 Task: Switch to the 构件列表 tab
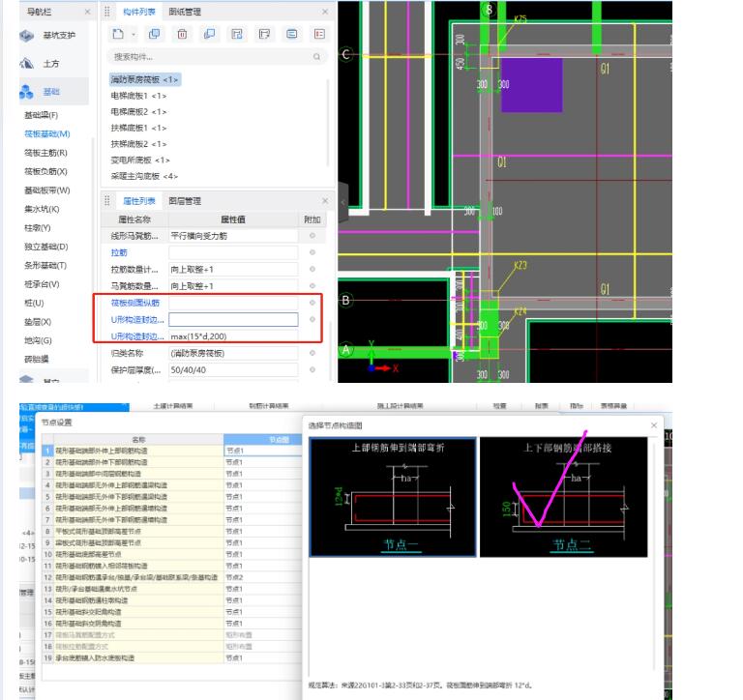click(x=139, y=12)
